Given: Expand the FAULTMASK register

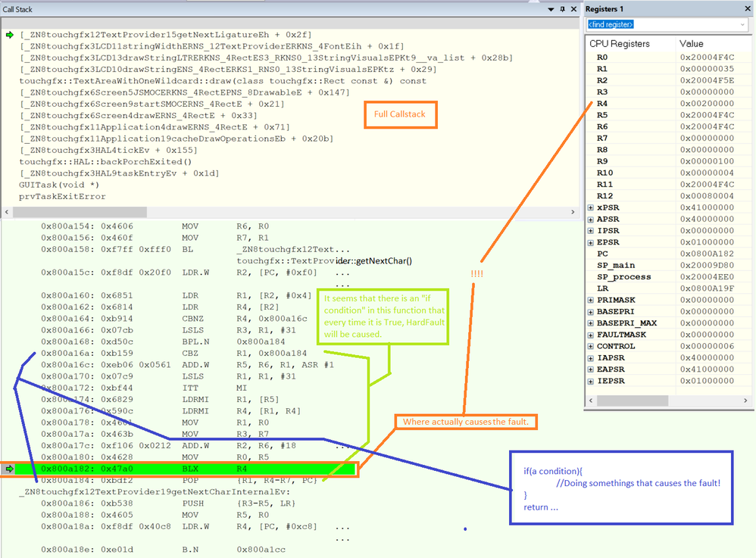Looking at the screenshot, I should pyautogui.click(x=591, y=335).
